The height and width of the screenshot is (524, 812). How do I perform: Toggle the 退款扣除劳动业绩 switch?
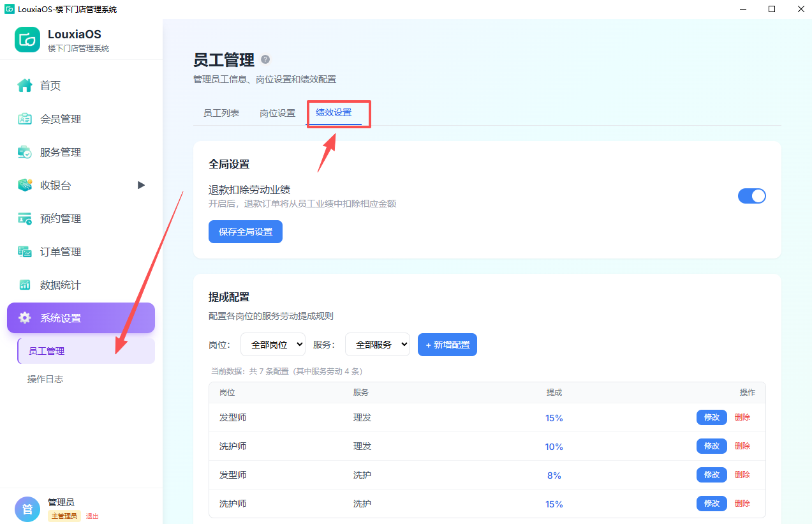pyautogui.click(x=751, y=196)
